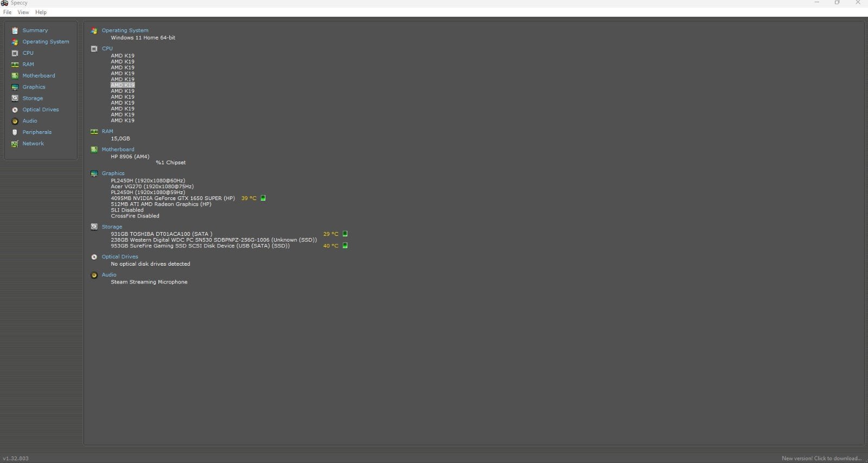Viewport: 868px width, 463px height.
Task: Show the Graphics section from the sidebar
Action: click(x=34, y=87)
